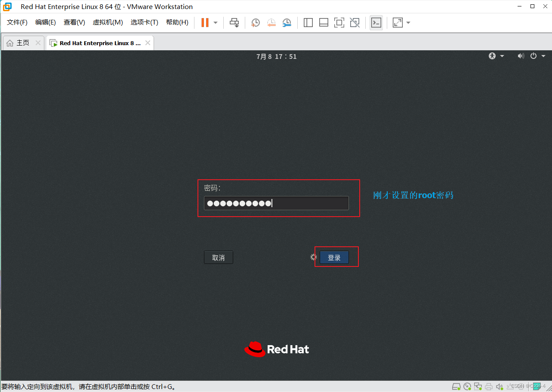The image size is (552, 392).
Task: Revert the VM to the previous snapshot
Action: 271,23
